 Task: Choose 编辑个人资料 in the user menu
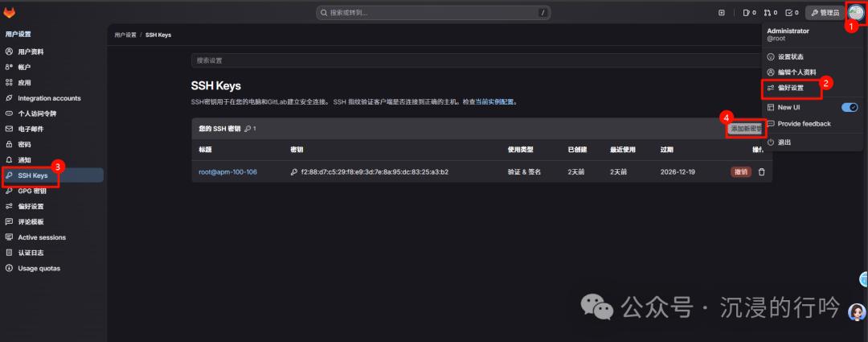[x=812, y=72]
